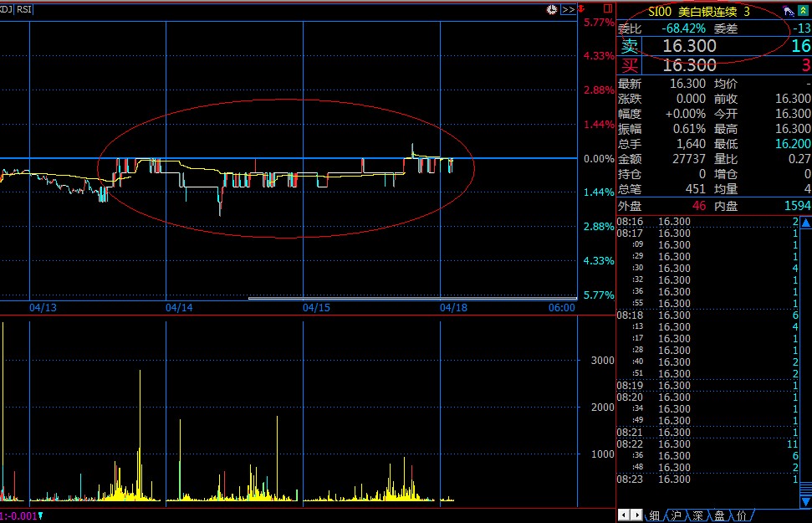
Task: Click the red split-pane rectangle icon
Action: 608,8
